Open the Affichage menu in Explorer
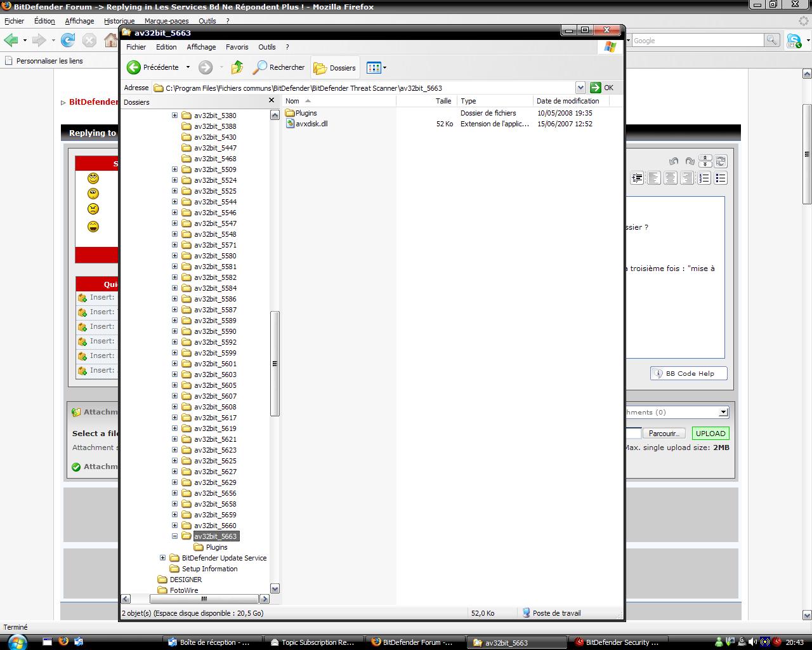This screenshot has height=650, width=812. click(201, 47)
